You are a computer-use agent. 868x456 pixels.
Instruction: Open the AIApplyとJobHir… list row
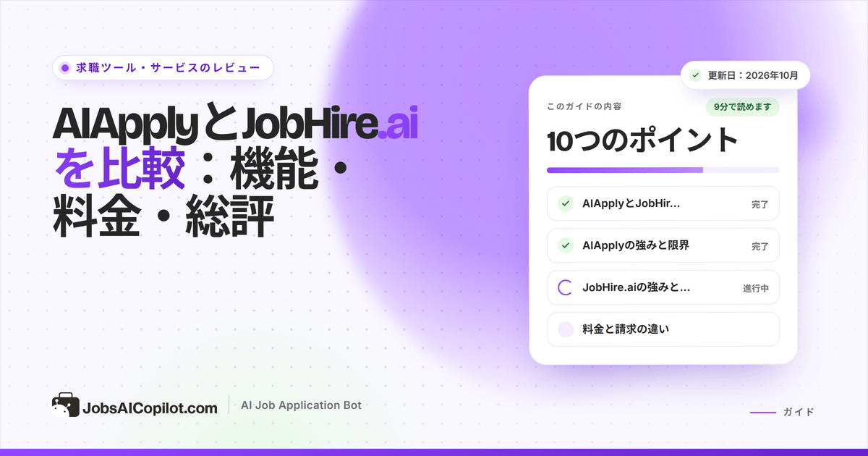pos(663,203)
